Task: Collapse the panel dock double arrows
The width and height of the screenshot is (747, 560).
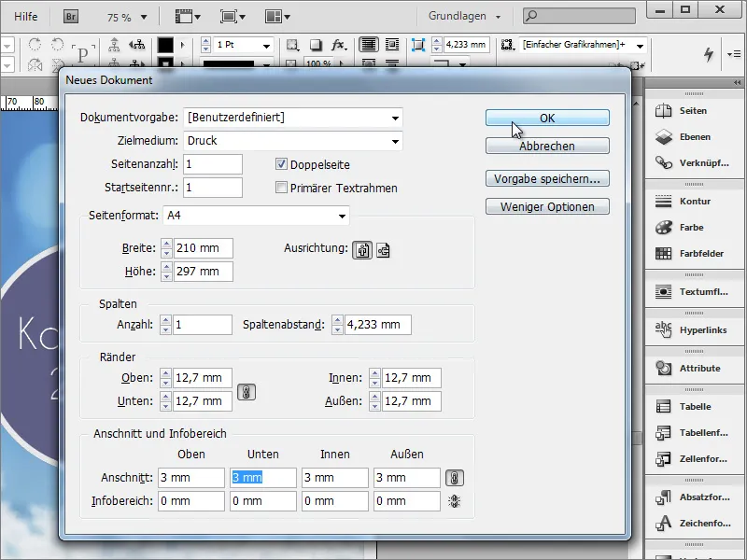Action: (x=737, y=82)
